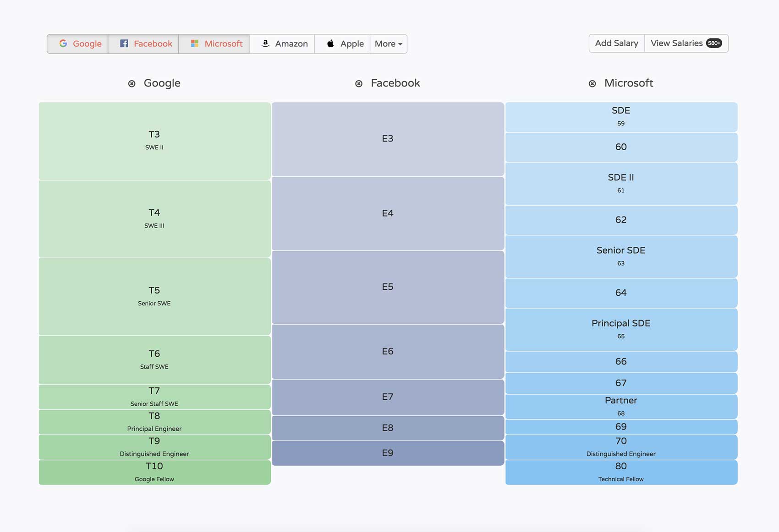Click the Facebook column heading text

coord(395,83)
